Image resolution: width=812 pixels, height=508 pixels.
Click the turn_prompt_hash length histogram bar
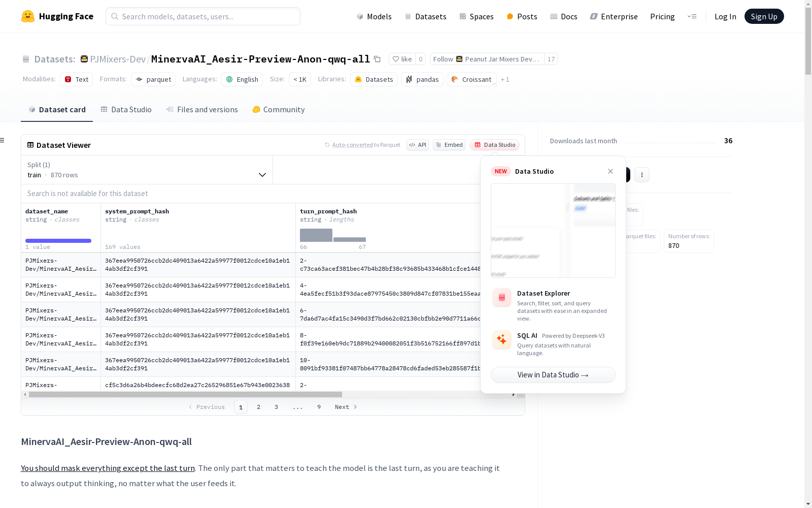(x=316, y=235)
